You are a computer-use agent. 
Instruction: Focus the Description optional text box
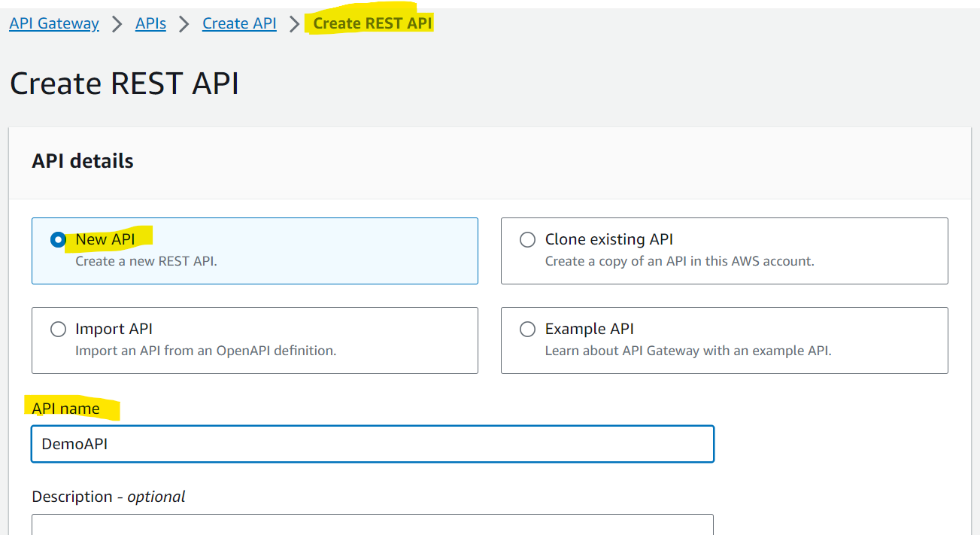pyautogui.click(x=372, y=524)
